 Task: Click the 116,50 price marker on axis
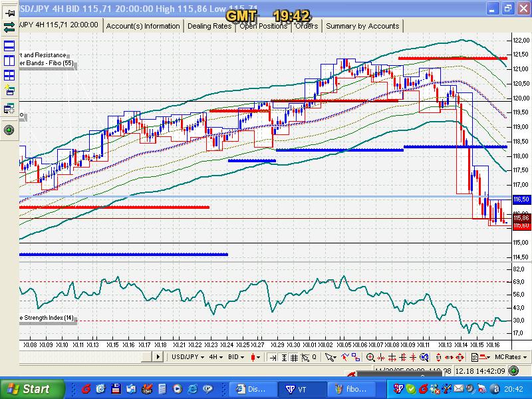[521, 199]
